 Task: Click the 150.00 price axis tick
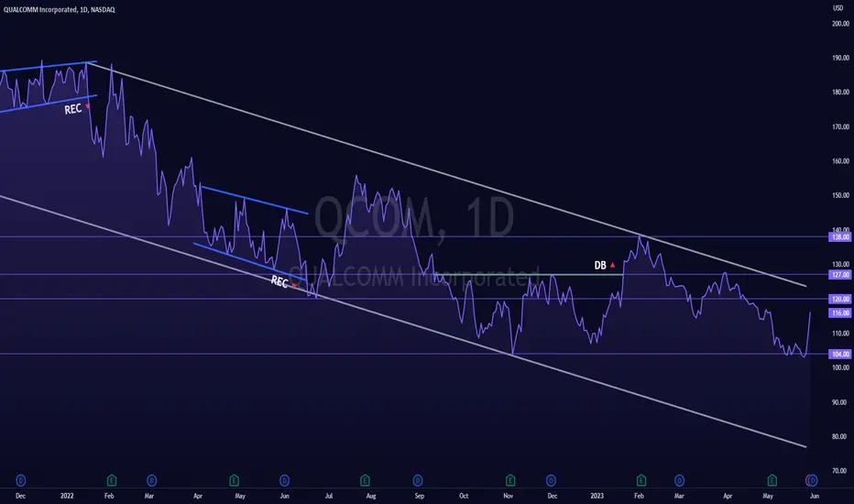(x=840, y=195)
